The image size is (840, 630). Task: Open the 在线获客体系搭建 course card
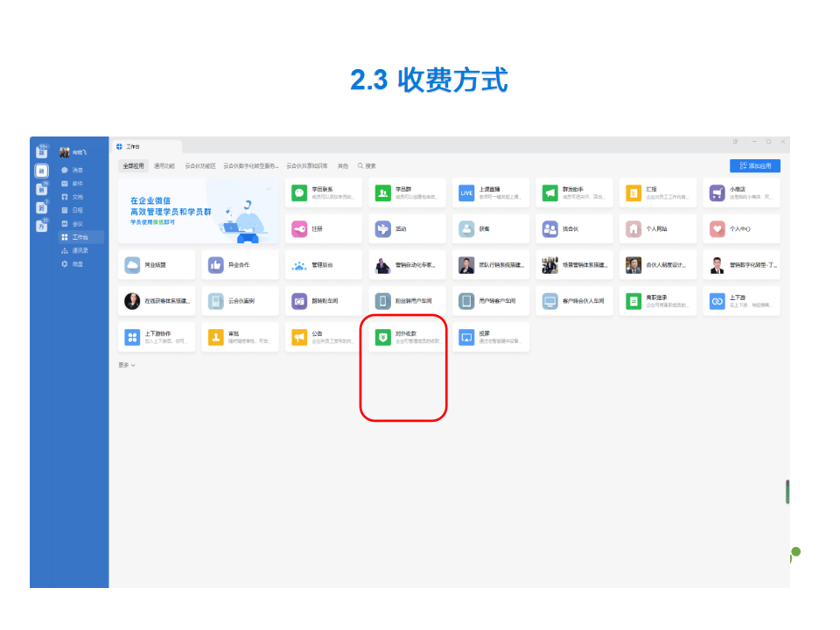[x=157, y=301]
